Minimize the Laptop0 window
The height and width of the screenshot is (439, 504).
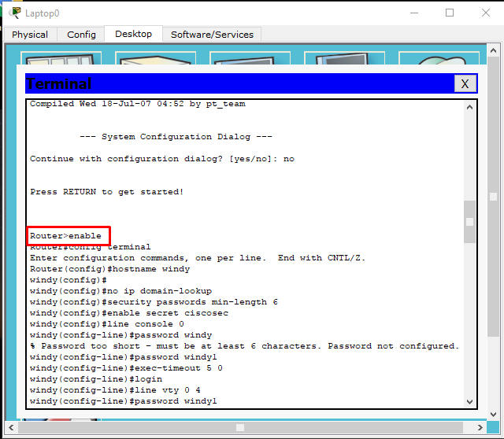tap(414, 13)
